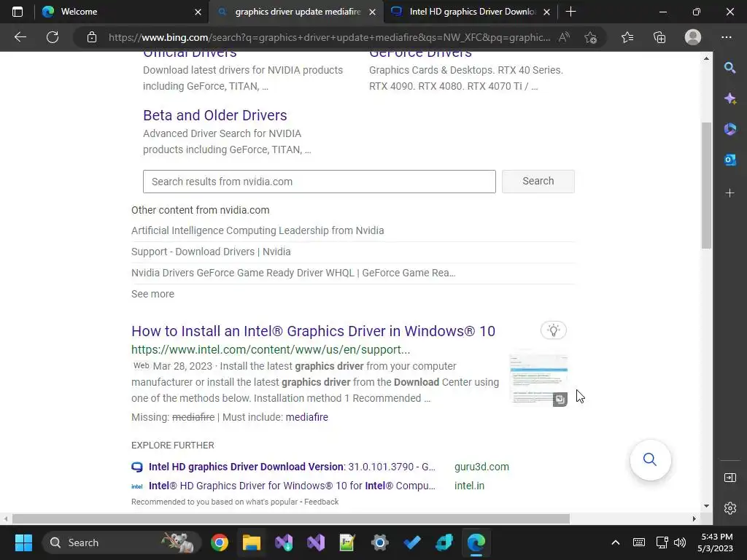Open Edge Settings and more menu
Screen dimensions: 747x560
click(x=726, y=37)
